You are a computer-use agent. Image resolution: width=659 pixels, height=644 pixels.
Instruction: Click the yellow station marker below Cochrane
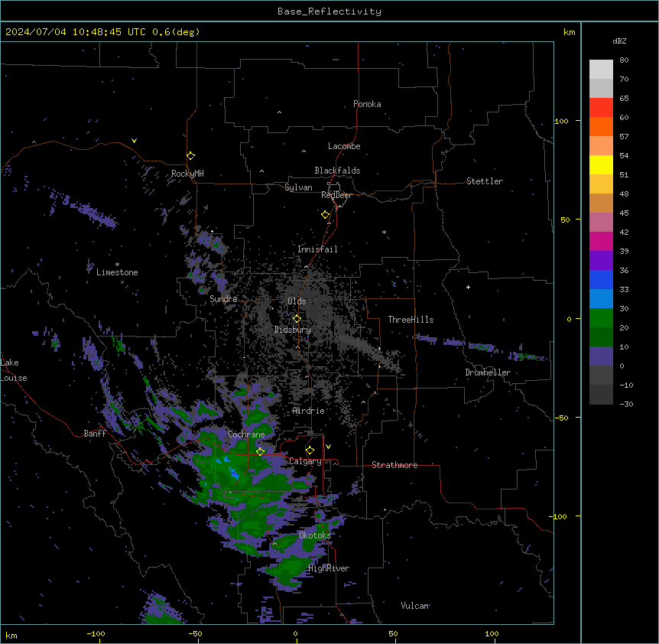261,451
